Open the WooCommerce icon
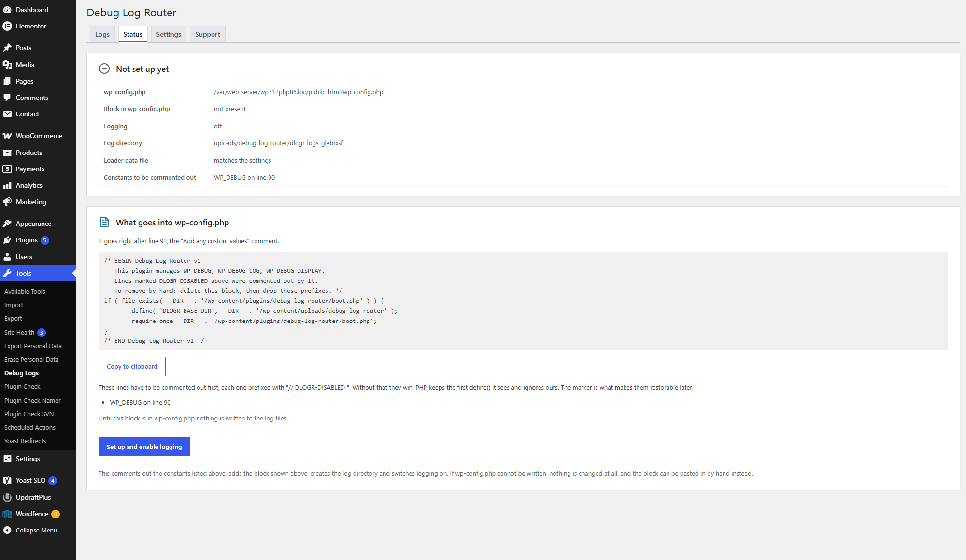The width and height of the screenshot is (966, 560). 7,136
